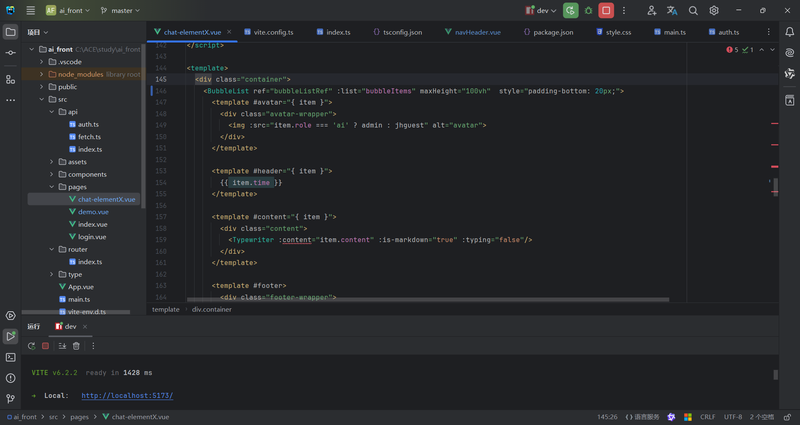
Task: Switch to auth.ts editor tab
Action: click(x=724, y=32)
